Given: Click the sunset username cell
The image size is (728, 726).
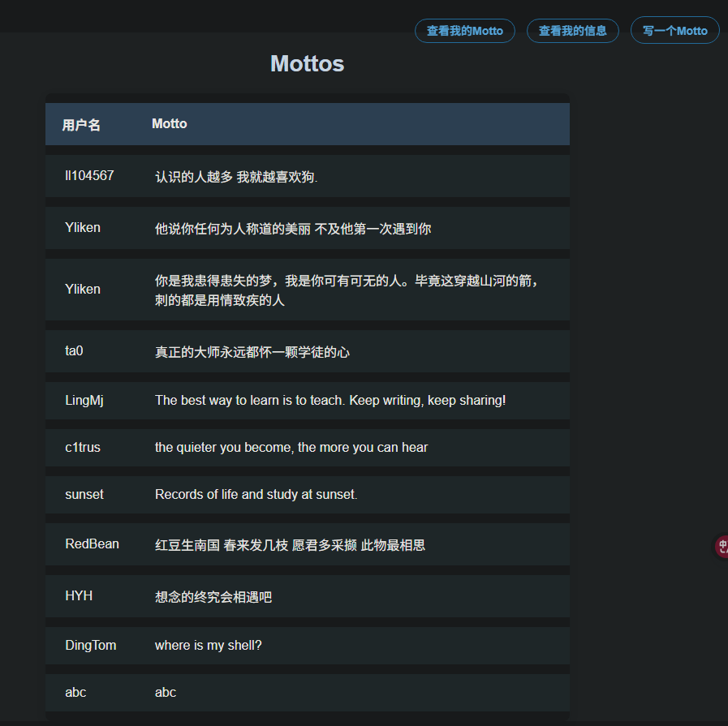Looking at the screenshot, I should click(84, 495).
